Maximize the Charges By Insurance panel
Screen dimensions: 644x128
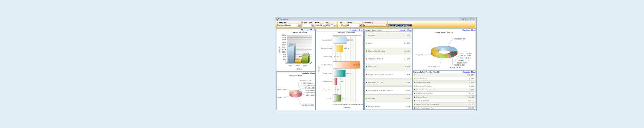(x=402, y=30)
